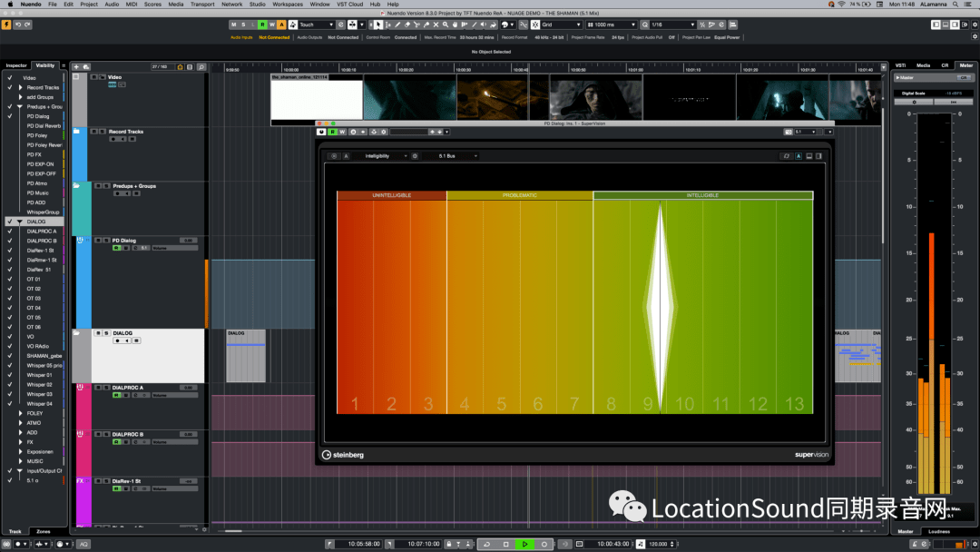Toggle visibility check for Video track
980x552 pixels.
coord(9,78)
